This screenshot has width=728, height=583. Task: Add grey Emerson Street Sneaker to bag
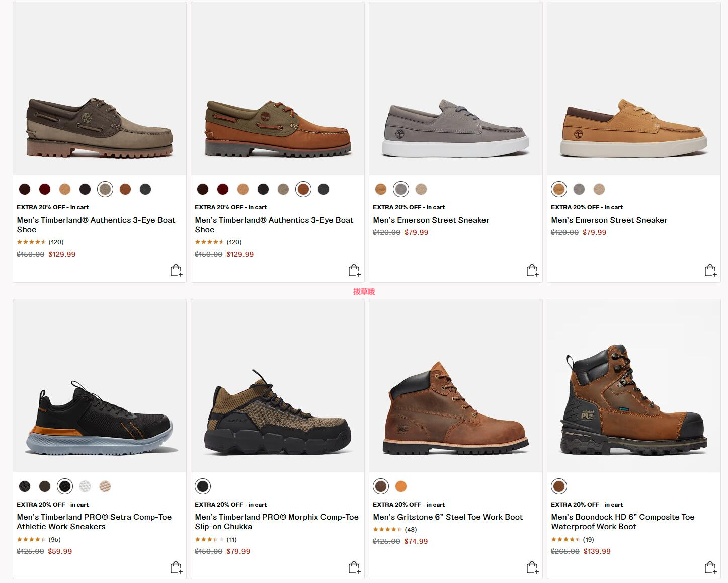pos(532,271)
